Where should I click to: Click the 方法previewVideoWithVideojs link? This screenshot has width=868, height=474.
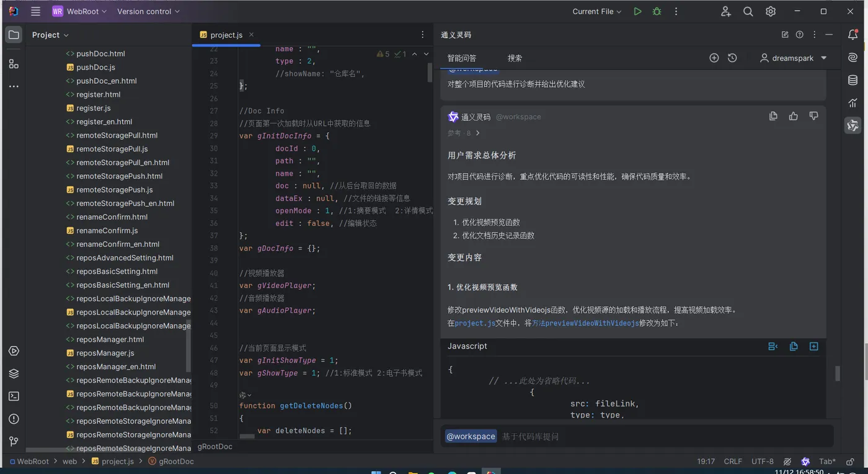coord(585,323)
